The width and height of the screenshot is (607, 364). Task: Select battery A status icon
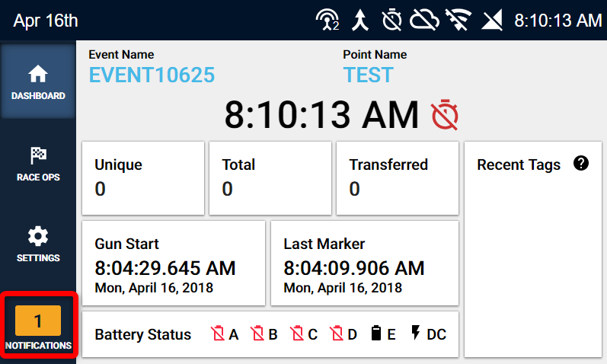coord(218,334)
